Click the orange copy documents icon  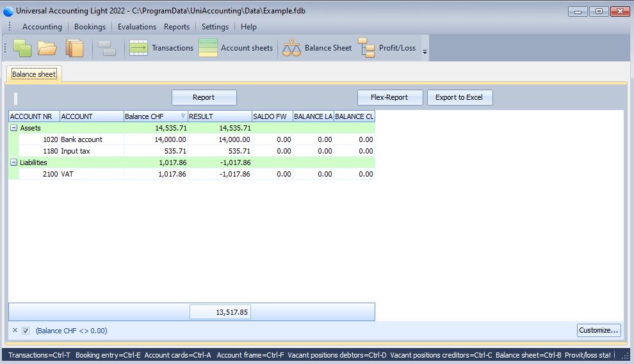coord(74,48)
